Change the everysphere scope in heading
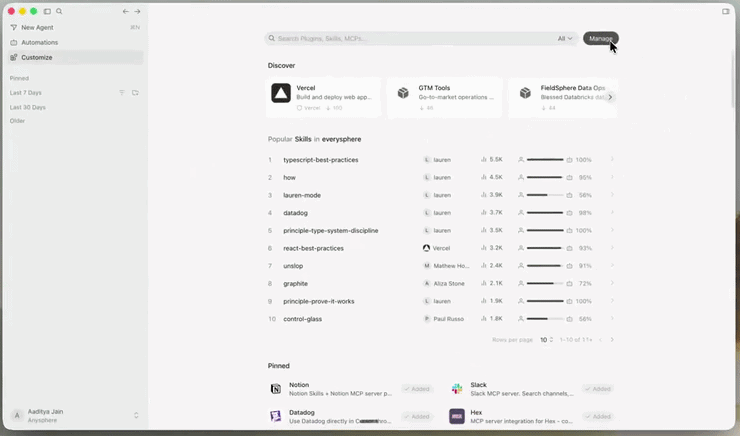This screenshot has width=740, height=436. click(341, 139)
